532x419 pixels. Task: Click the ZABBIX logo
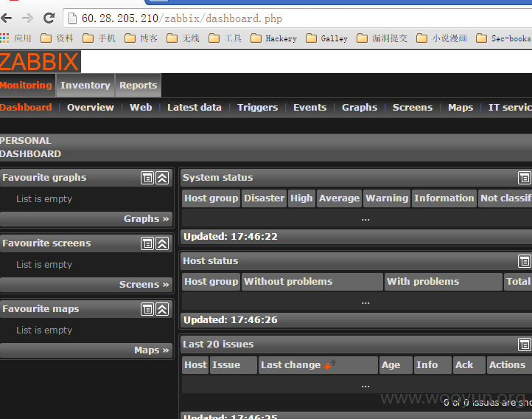pyautogui.click(x=40, y=61)
